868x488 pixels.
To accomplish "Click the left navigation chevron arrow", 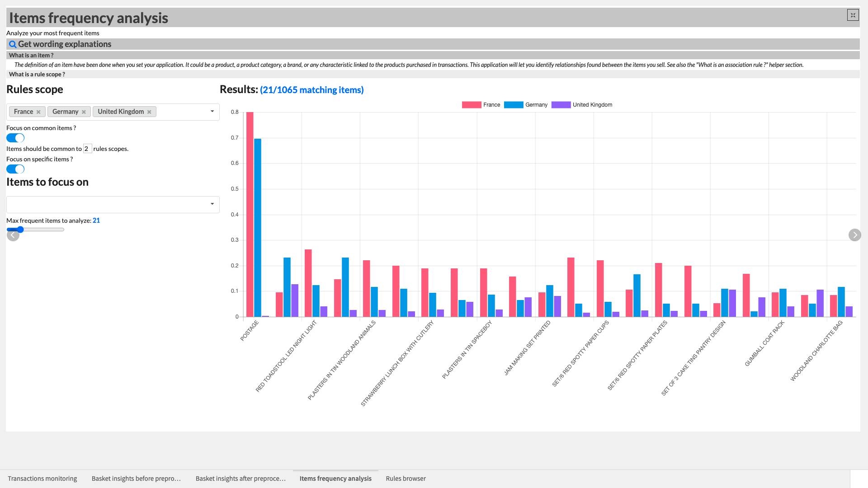I will tap(13, 235).
